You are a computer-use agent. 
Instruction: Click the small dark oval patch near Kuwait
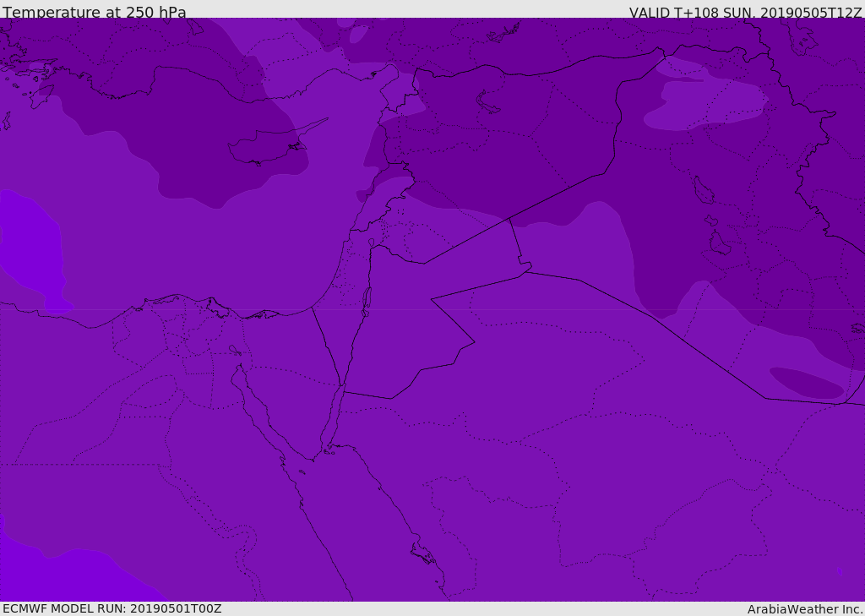(x=806, y=383)
